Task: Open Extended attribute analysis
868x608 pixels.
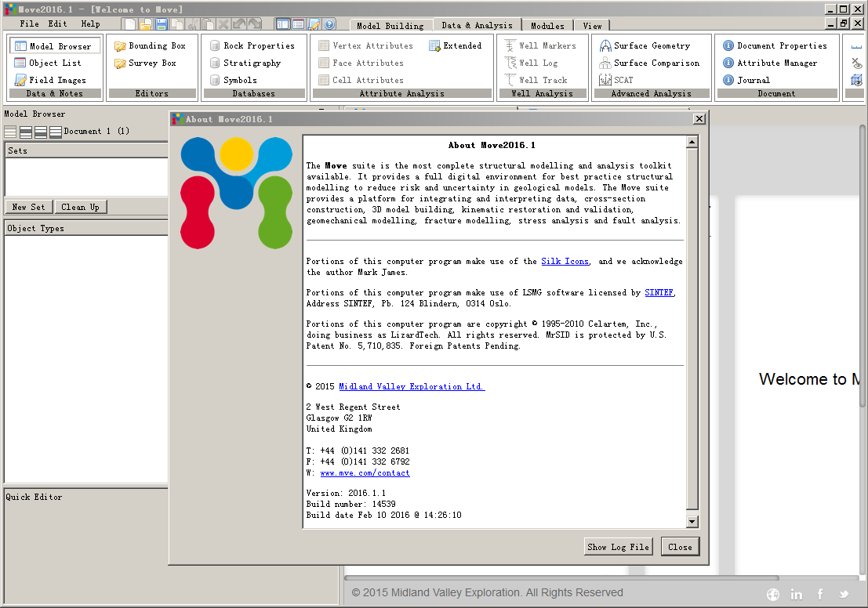Action: point(455,46)
